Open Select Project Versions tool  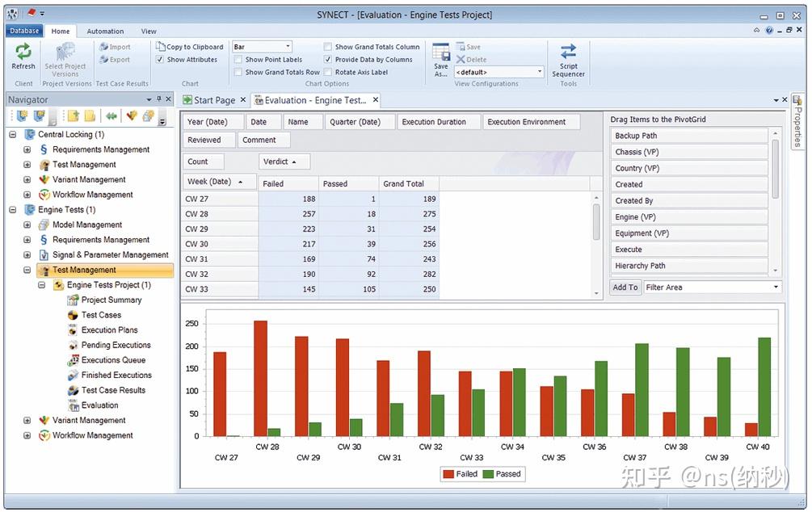point(65,60)
